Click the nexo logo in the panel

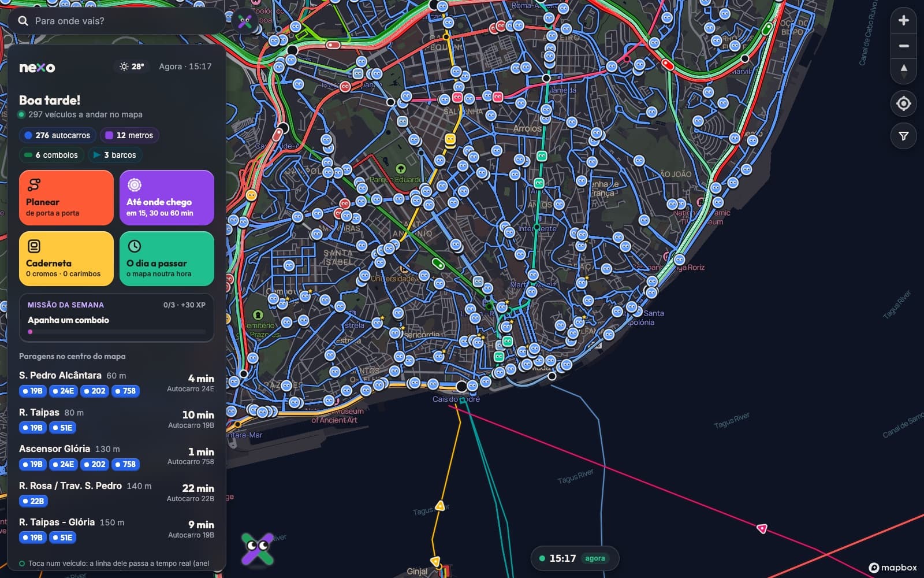(37, 67)
